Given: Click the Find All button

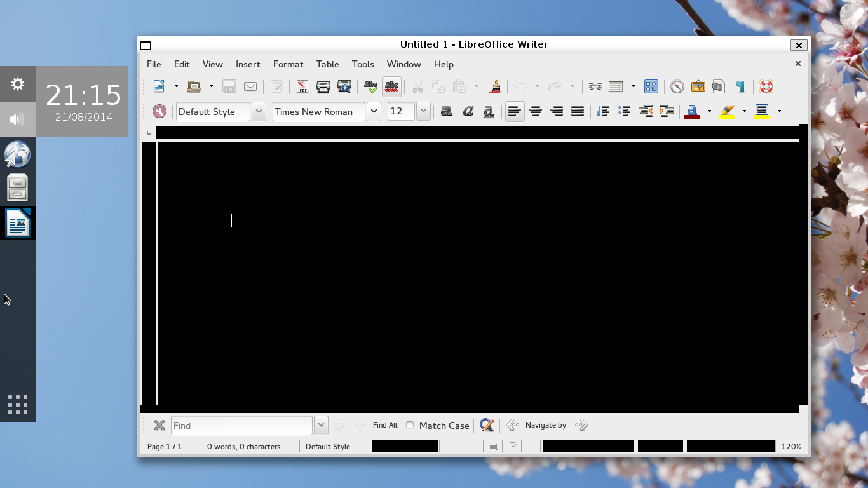Looking at the screenshot, I should tap(384, 425).
